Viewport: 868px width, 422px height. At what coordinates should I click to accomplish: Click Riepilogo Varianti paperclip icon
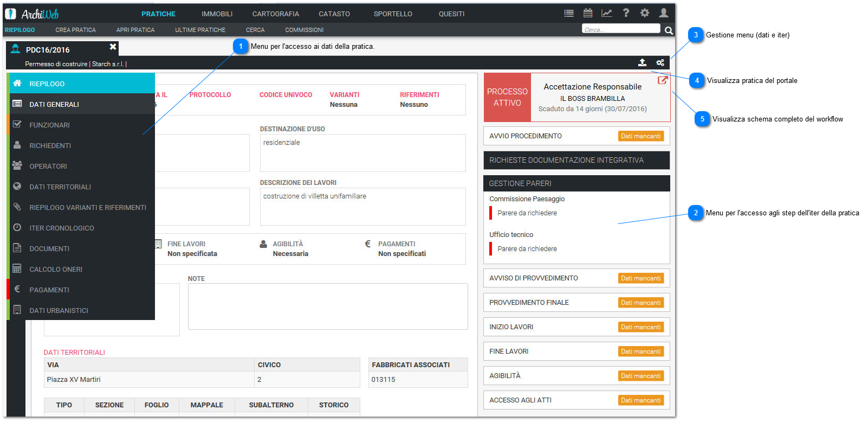coord(17,207)
